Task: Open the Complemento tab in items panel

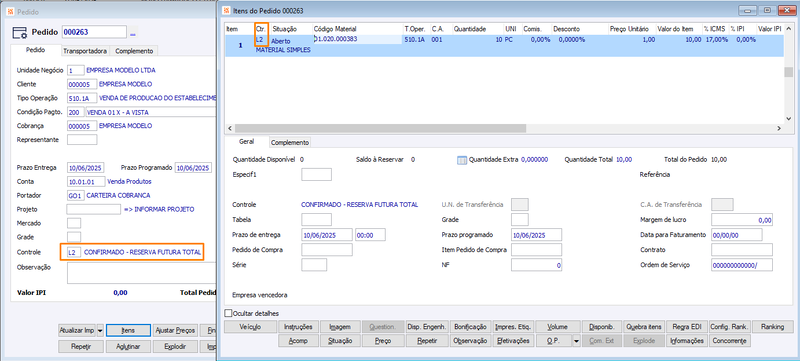Action: tap(290, 143)
